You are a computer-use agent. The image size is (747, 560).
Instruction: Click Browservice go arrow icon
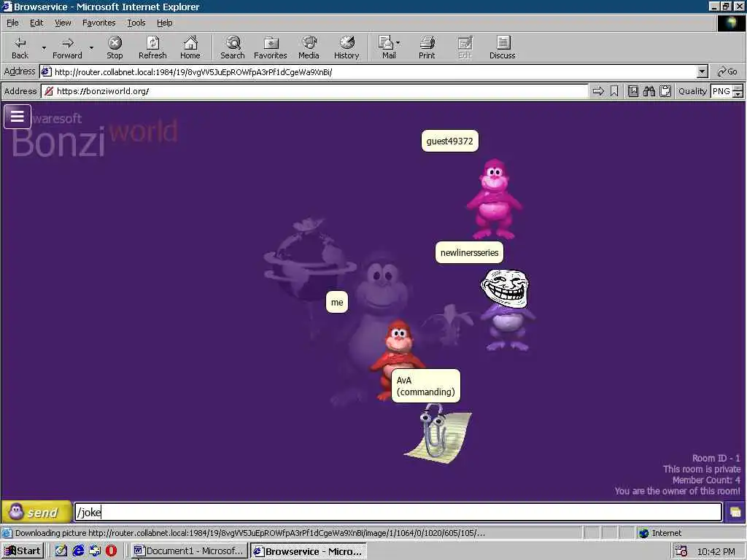point(598,91)
